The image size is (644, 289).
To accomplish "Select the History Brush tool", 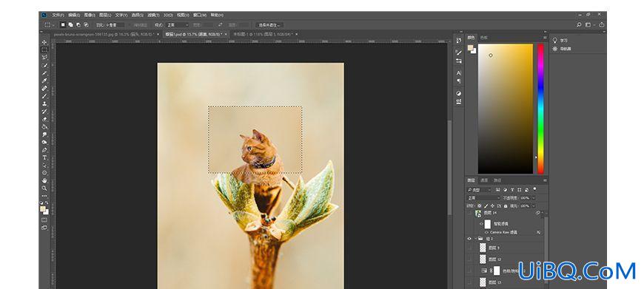I will (x=44, y=111).
